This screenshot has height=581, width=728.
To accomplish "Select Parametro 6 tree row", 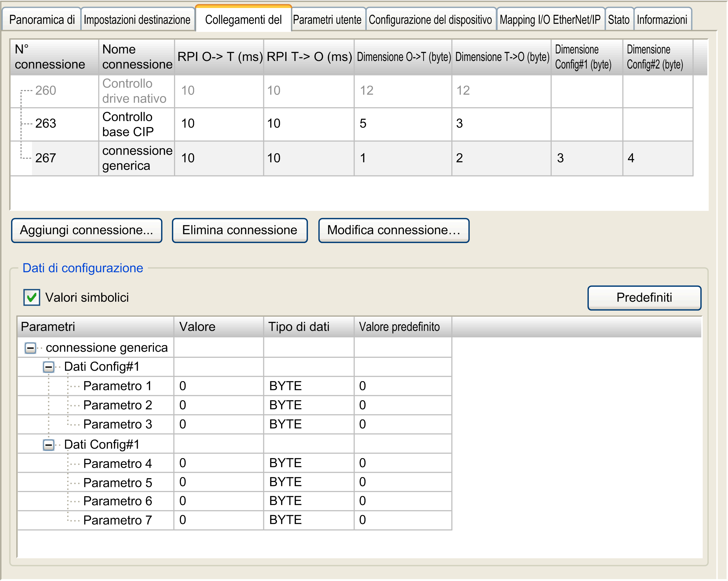I will [235, 501].
